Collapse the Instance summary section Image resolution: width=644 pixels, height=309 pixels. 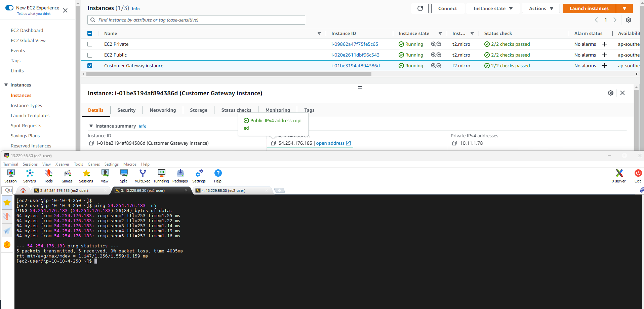click(91, 126)
